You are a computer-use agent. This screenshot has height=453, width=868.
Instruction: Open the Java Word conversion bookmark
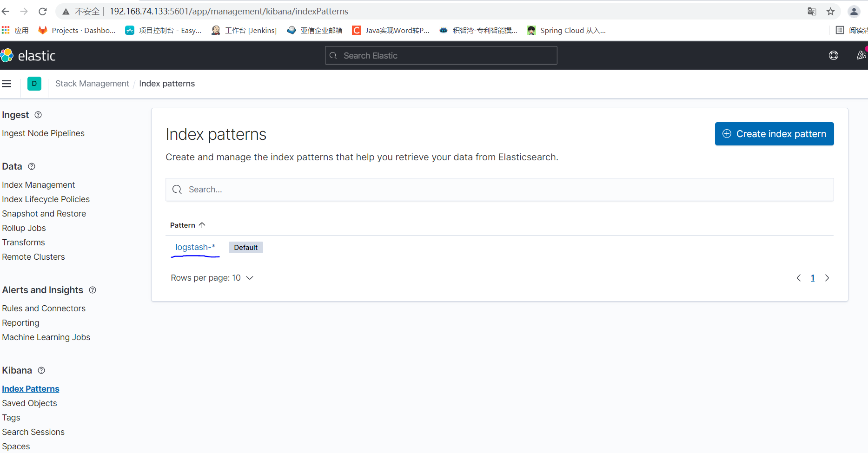(391, 30)
